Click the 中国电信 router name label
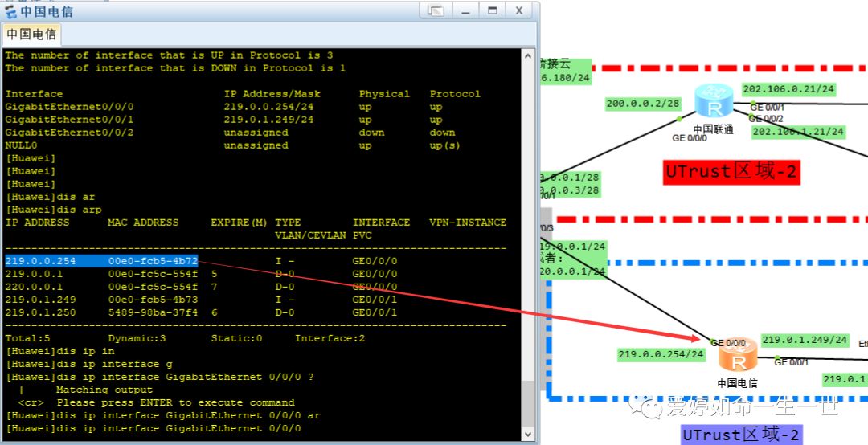Screen dimensions: 868x445 click(737, 383)
